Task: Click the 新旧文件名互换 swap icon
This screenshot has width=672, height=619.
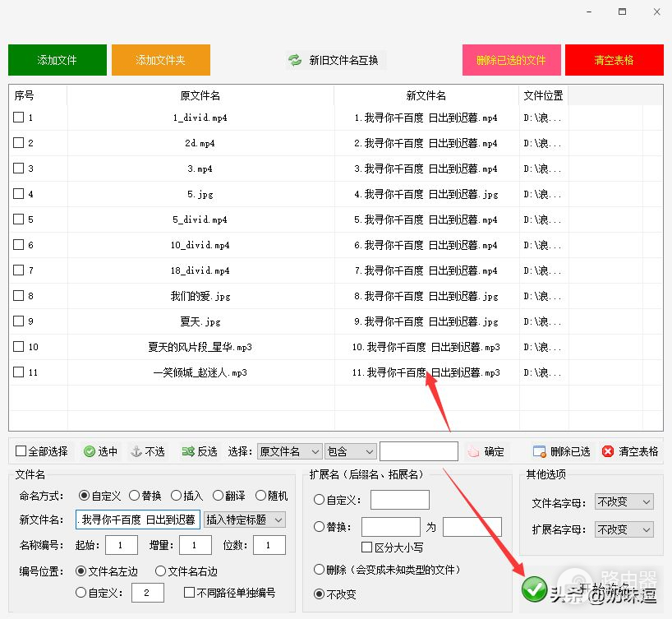Action: pyautogui.click(x=295, y=60)
